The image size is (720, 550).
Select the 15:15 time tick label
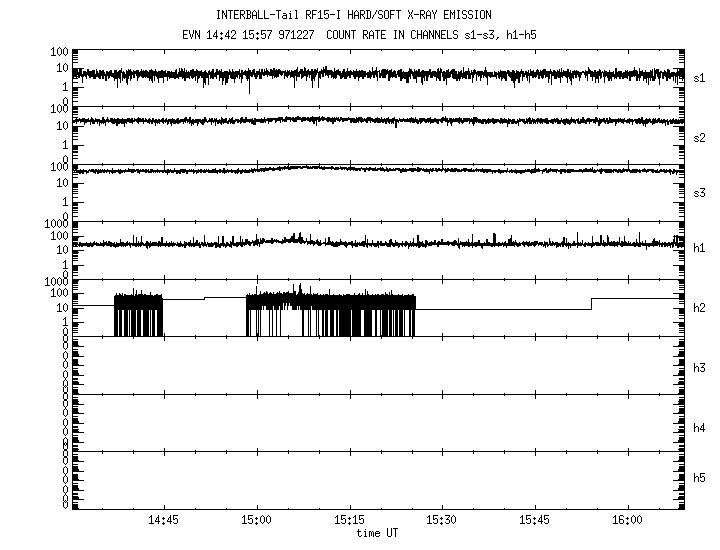pos(349,521)
